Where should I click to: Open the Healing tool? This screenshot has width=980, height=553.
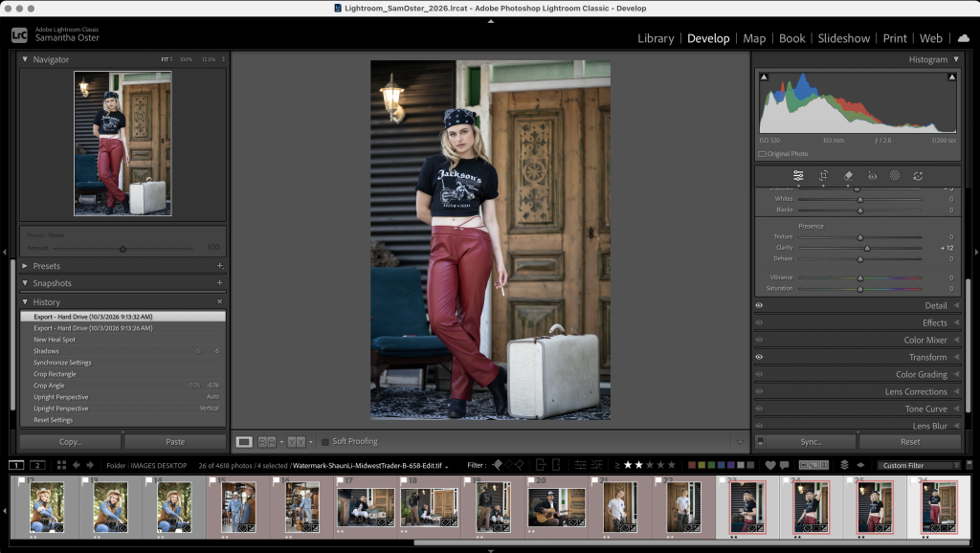[x=848, y=175]
